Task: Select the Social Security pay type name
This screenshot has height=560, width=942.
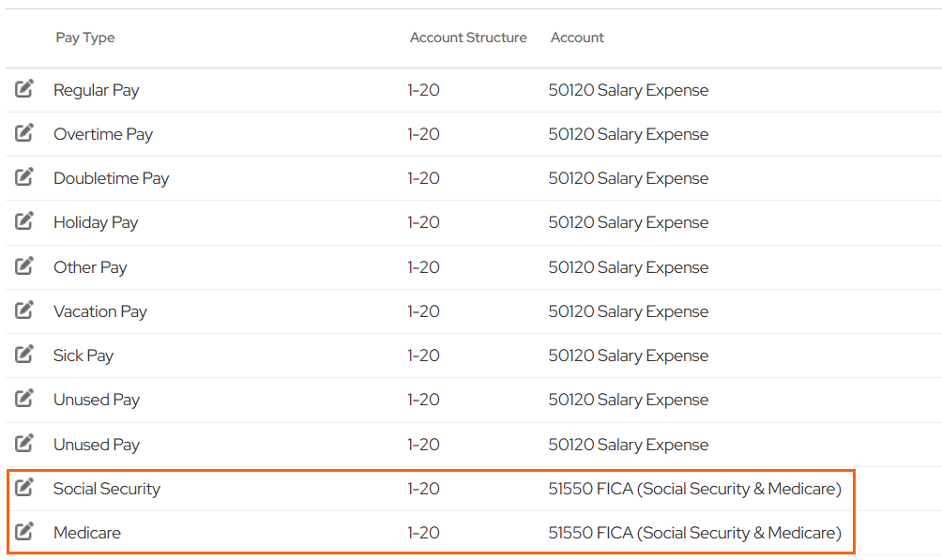Action: (107, 489)
